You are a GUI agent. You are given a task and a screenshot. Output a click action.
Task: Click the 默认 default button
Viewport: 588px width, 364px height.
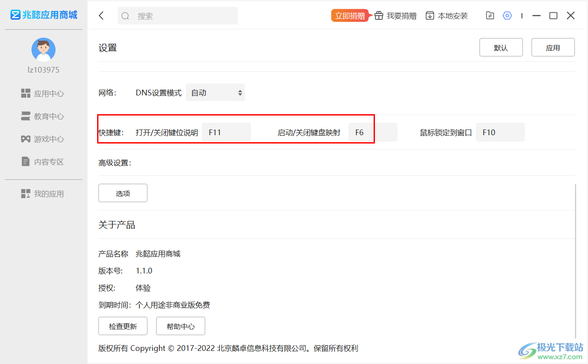501,47
